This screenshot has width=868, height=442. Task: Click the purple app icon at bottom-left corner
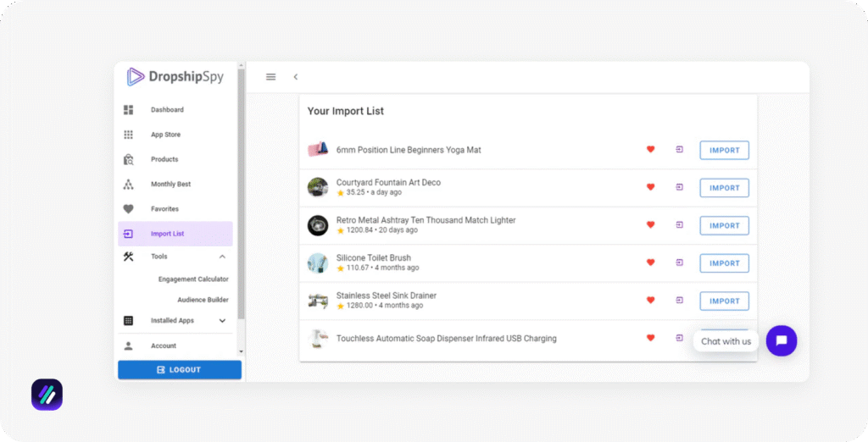click(x=47, y=395)
